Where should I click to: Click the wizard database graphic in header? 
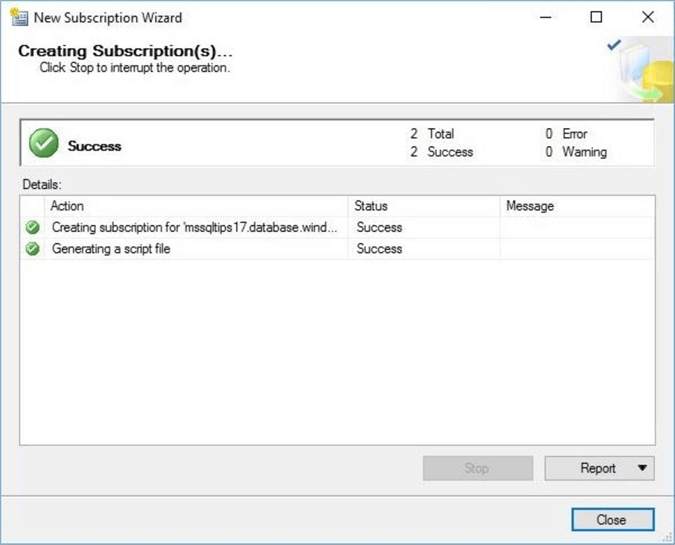(641, 70)
